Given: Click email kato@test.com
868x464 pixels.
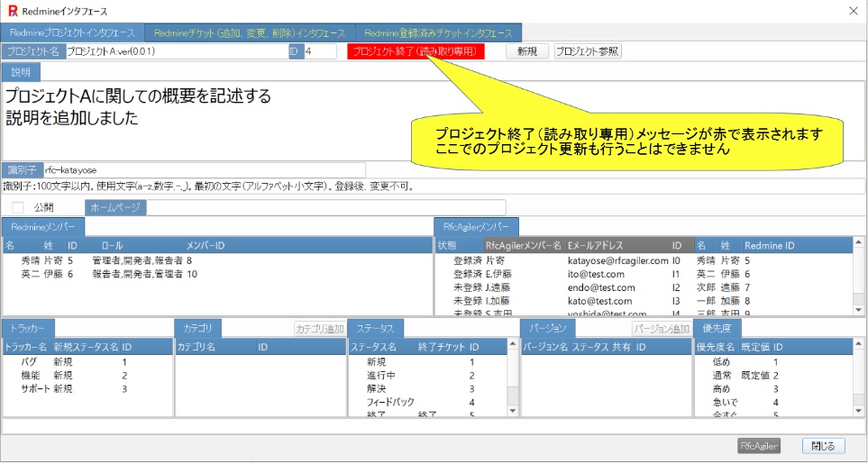Looking at the screenshot, I should [599, 301].
